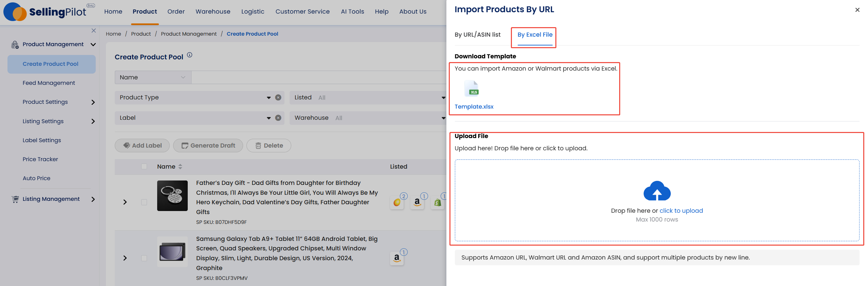Open the Name search-type dropdown

click(x=153, y=77)
